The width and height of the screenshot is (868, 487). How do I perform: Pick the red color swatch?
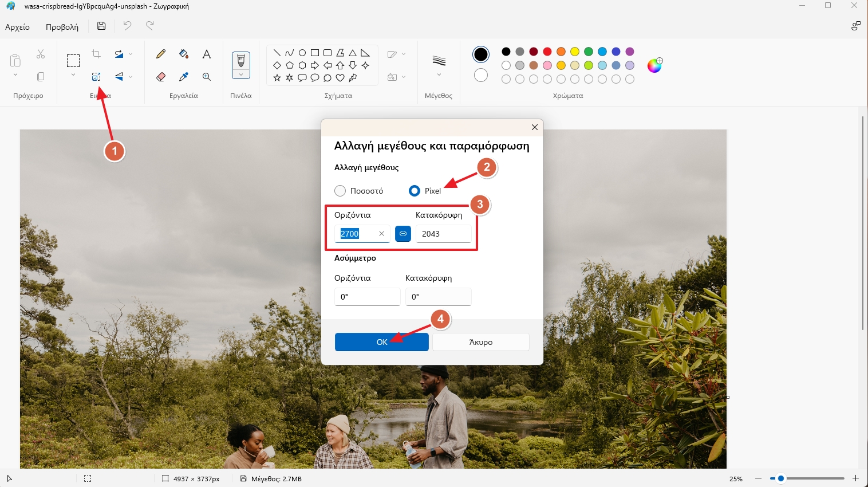tap(547, 52)
